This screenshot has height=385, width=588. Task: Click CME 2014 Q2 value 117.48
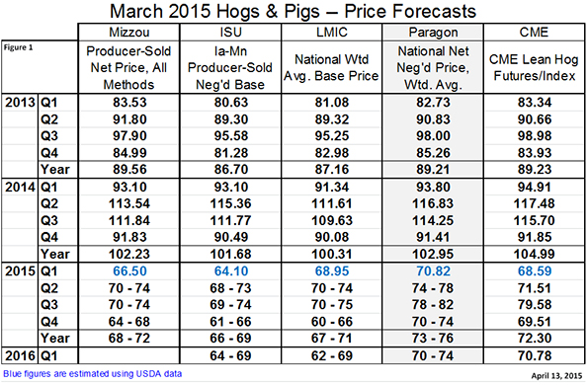[x=534, y=203]
